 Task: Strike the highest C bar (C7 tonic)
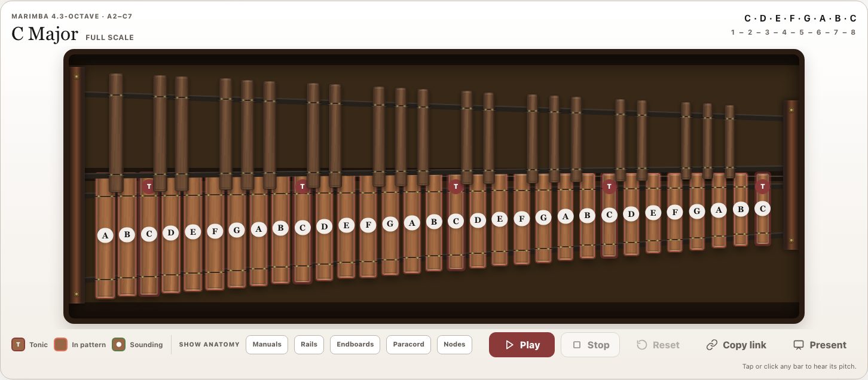(x=762, y=209)
